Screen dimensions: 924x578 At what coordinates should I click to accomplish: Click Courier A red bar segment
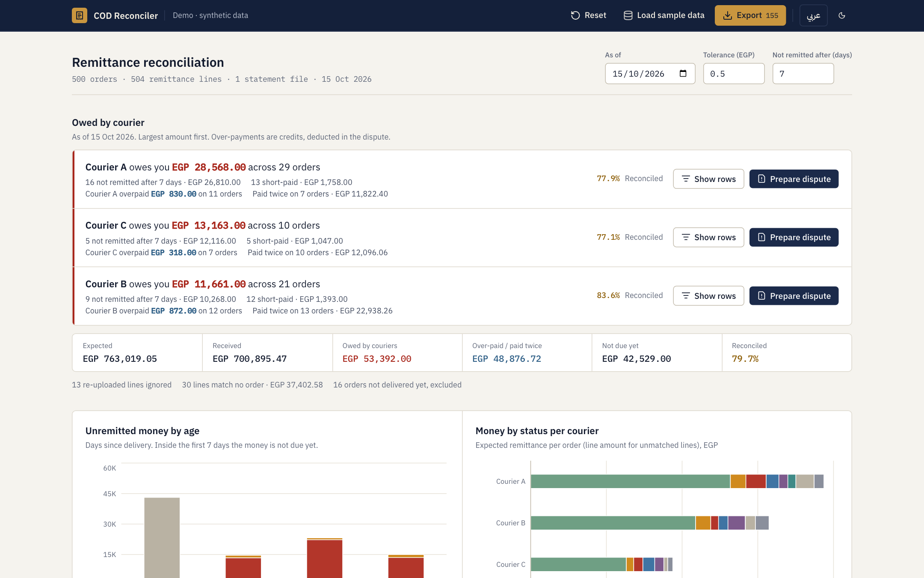click(756, 481)
